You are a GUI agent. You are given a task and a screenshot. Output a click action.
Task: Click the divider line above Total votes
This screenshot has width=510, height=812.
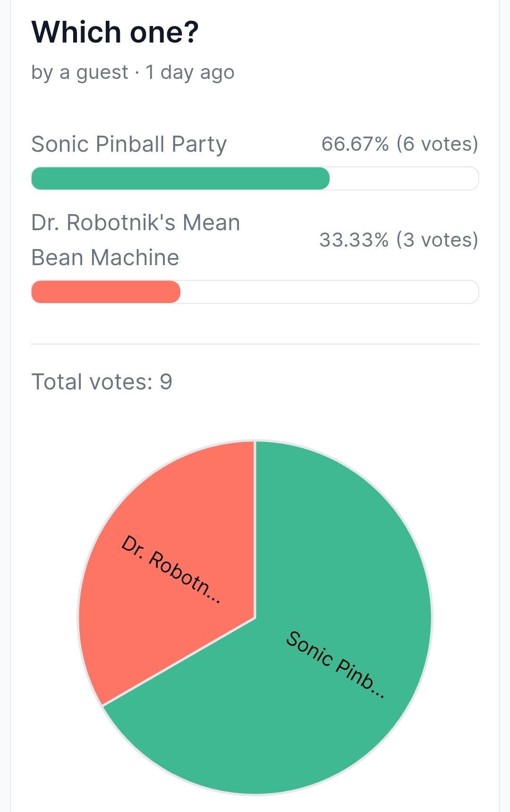click(x=255, y=344)
